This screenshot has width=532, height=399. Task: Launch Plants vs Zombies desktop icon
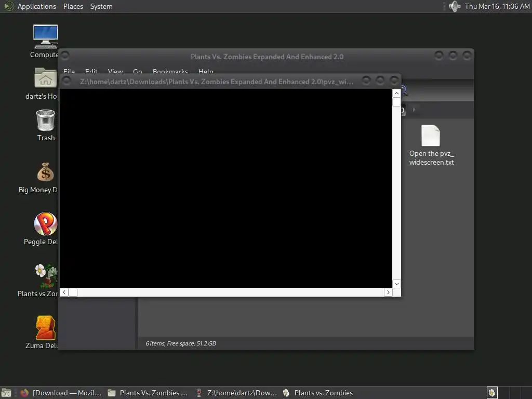[46, 275]
